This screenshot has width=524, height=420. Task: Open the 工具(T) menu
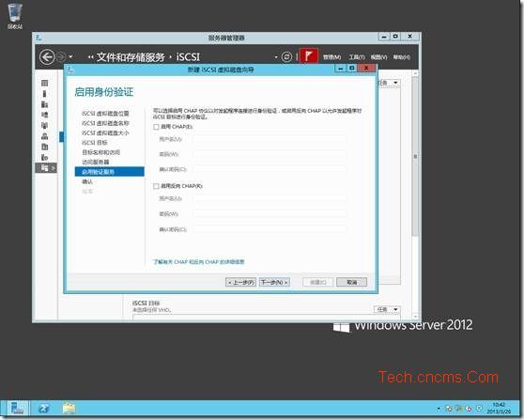tap(357, 57)
